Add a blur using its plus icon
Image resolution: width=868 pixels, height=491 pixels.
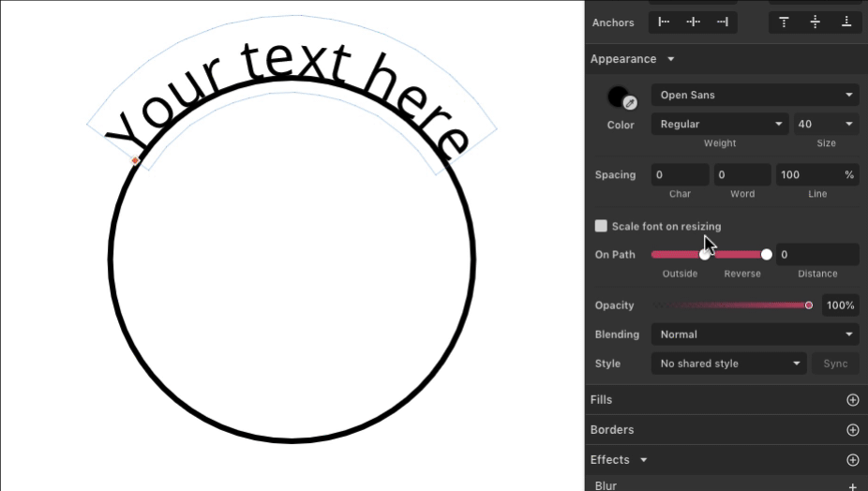(x=852, y=486)
